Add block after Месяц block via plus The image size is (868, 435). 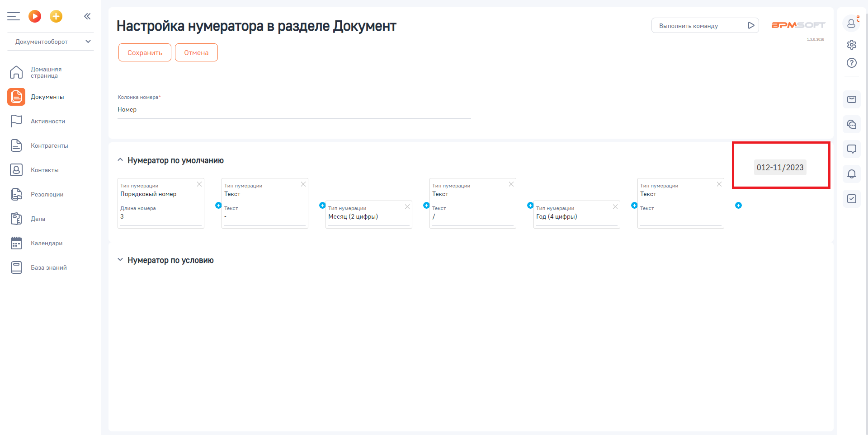pos(426,205)
